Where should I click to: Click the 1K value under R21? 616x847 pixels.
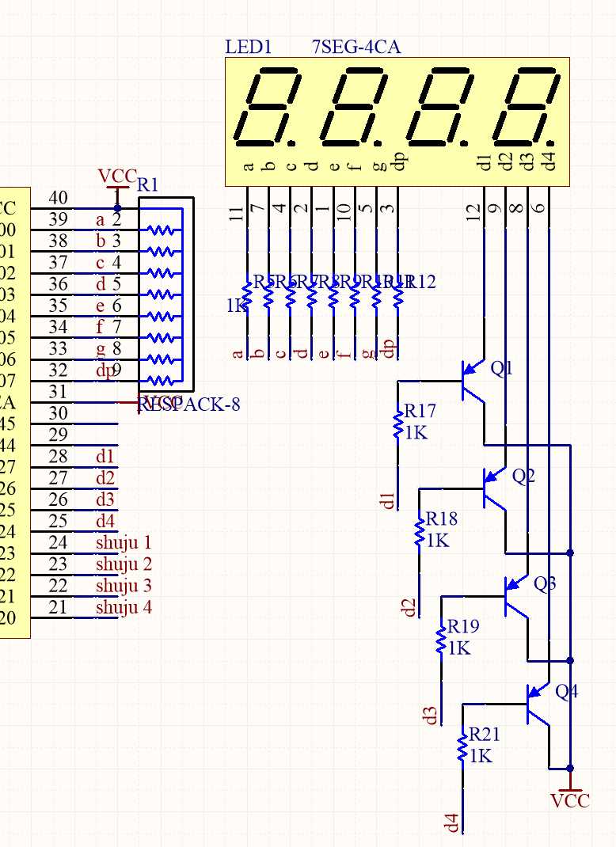click(x=481, y=756)
